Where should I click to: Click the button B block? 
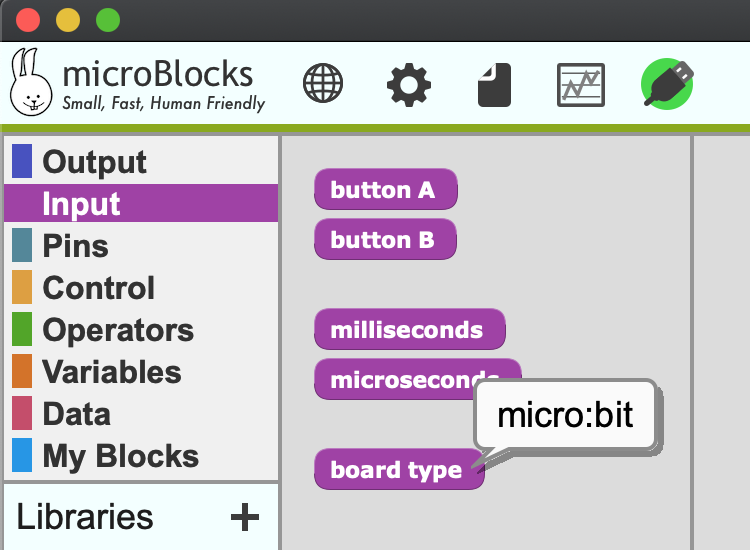click(385, 240)
